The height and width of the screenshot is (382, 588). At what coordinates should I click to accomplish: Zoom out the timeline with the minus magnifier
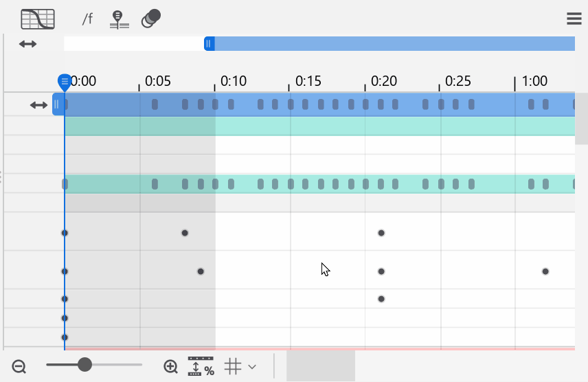point(19,367)
